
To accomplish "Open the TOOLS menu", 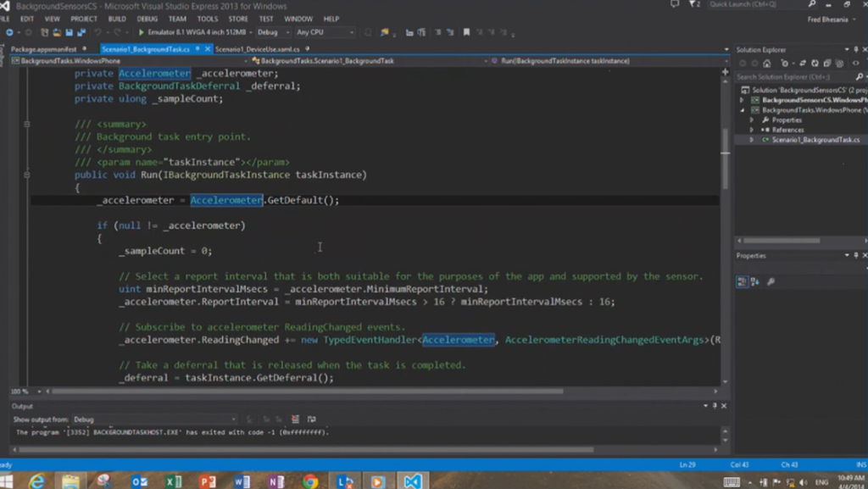I will [208, 19].
